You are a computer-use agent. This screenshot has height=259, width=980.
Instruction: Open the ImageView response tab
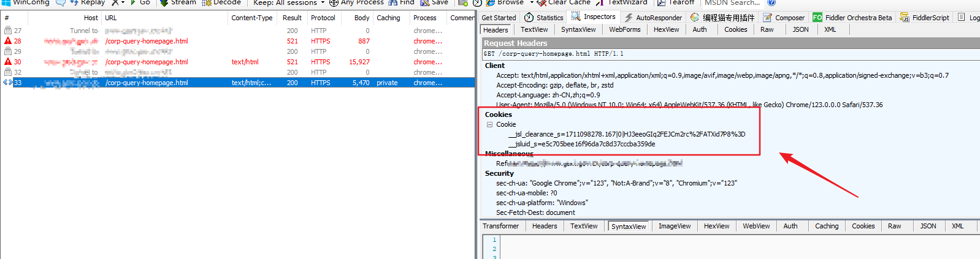(x=675, y=226)
